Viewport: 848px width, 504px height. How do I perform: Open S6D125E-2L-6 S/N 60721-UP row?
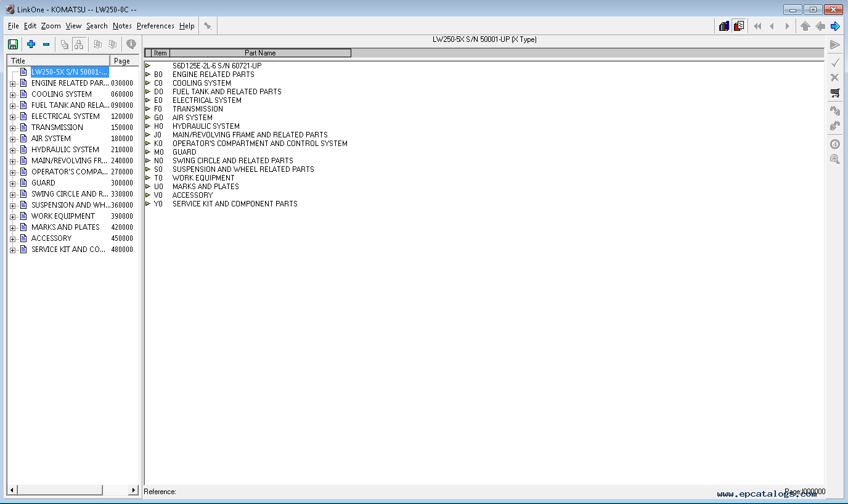217,65
